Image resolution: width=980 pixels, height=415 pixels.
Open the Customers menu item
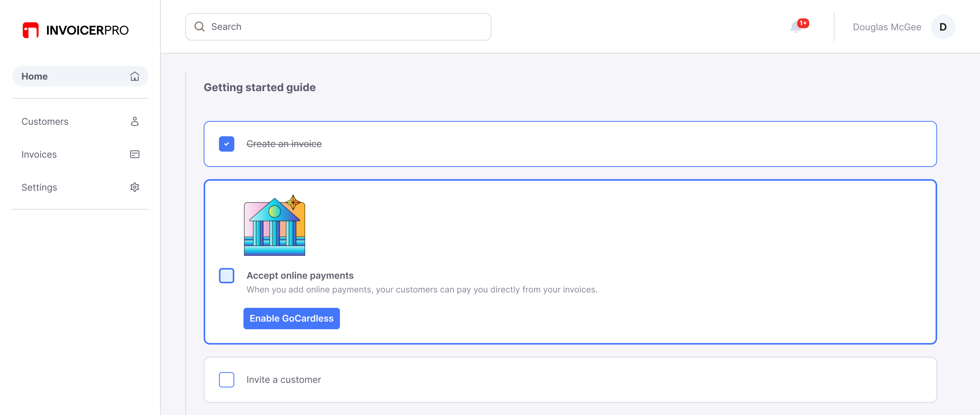(80, 121)
